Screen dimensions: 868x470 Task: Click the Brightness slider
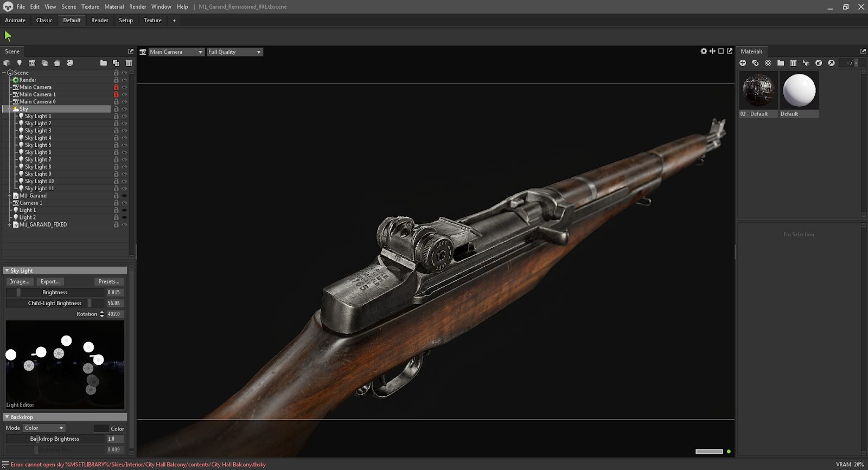click(x=55, y=292)
